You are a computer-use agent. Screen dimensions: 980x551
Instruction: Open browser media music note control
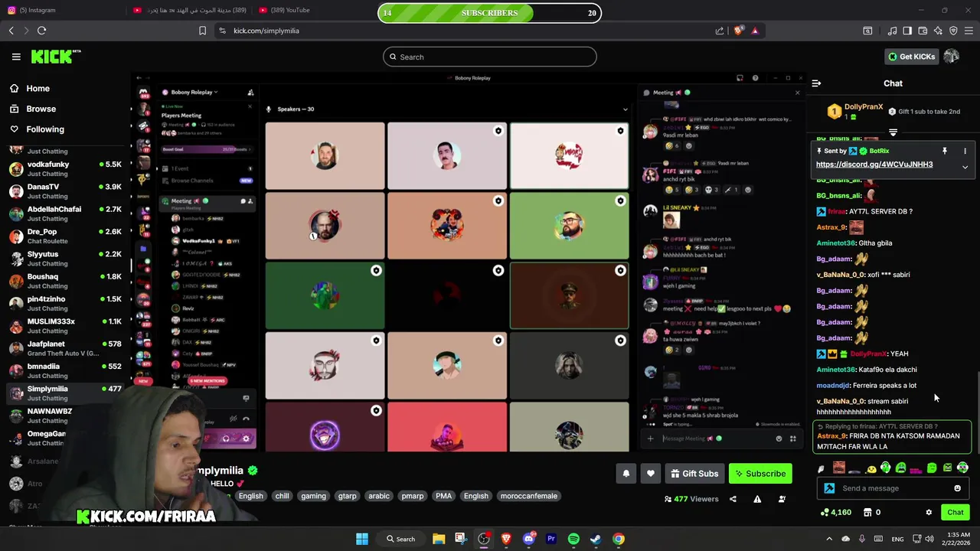[x=892, y=31]
